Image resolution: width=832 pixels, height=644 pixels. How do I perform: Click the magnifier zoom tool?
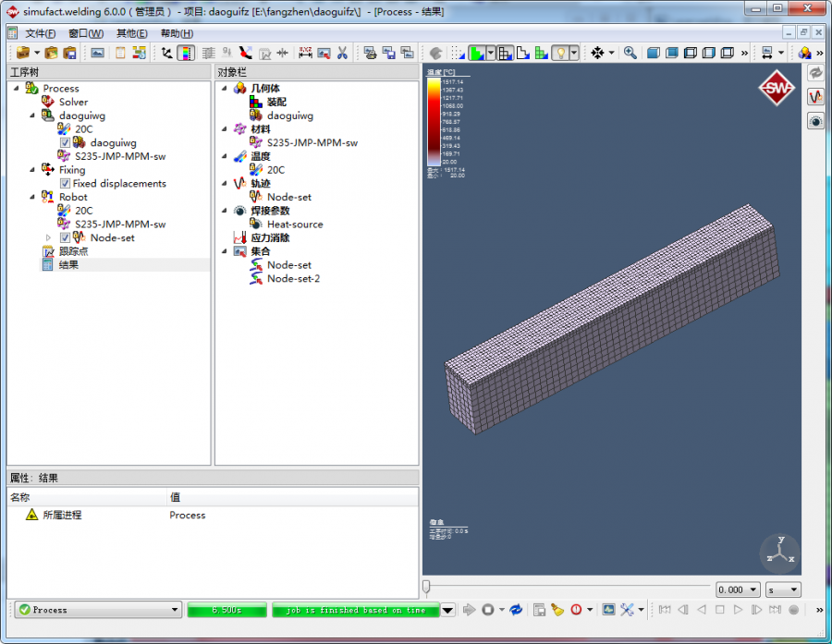click(x=630, y=53)
